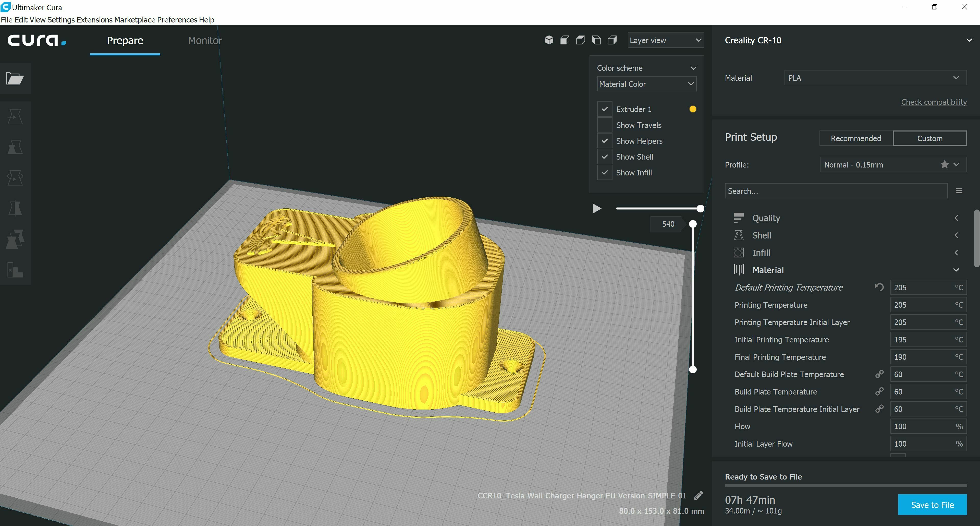
Task: Click the Open File folder icon
Action: 15,78
